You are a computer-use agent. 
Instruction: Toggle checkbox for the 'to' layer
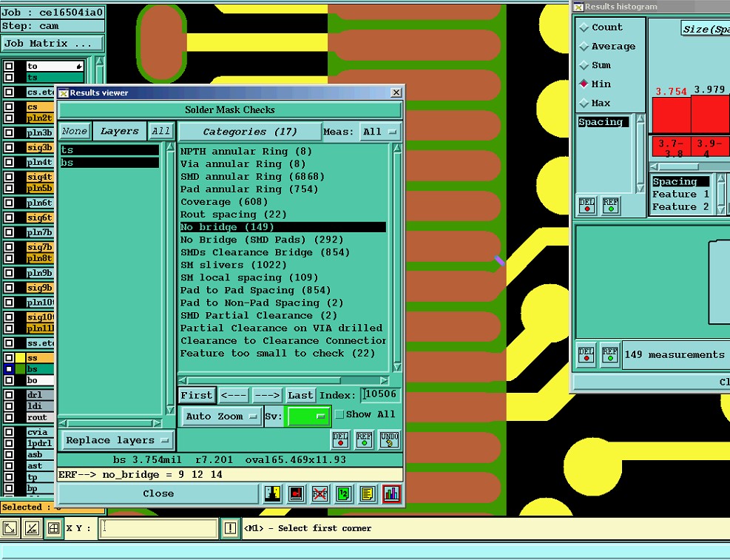point(9,66)
